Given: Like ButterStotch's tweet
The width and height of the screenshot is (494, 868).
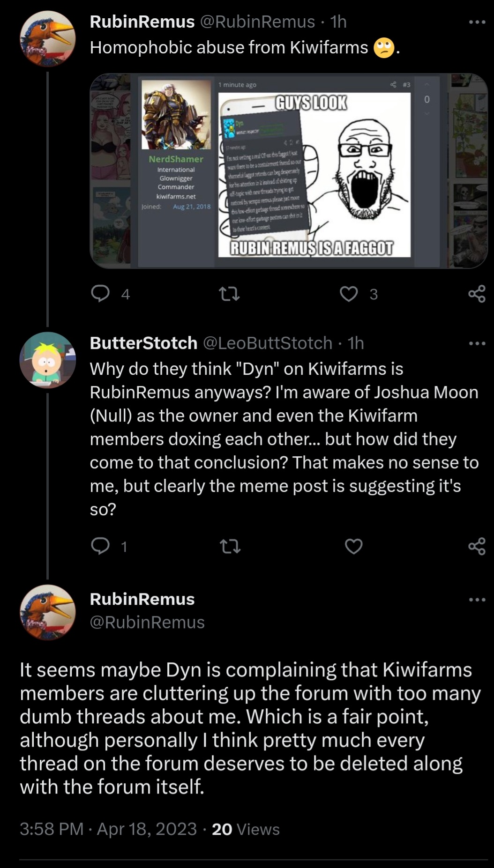Looking at the screenshot, I should click(354, 546).
